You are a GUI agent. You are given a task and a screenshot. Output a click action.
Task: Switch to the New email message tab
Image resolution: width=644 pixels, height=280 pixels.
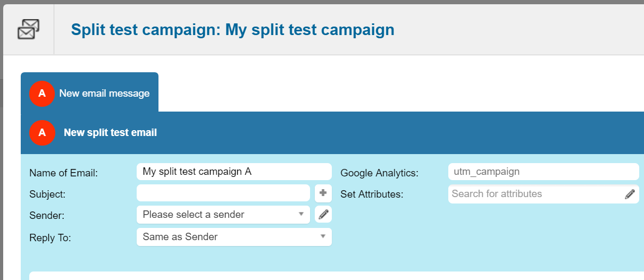click(104, 94)
